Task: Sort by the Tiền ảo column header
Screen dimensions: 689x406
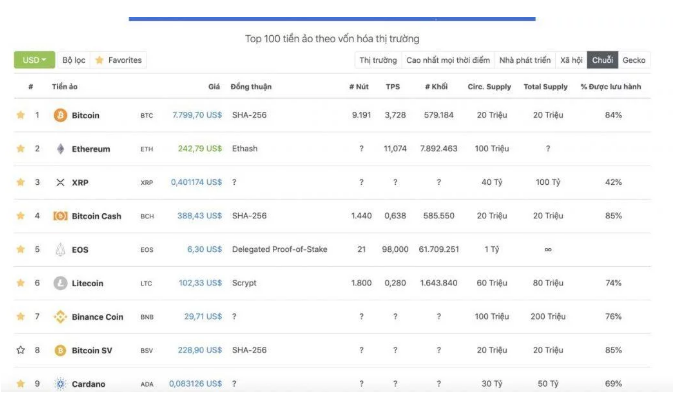Action: [x=65, y=87]
